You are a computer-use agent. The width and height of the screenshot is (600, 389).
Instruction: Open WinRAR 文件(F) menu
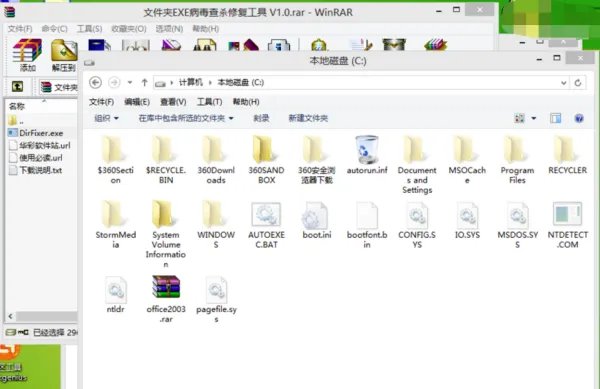(x=20, y=29)
